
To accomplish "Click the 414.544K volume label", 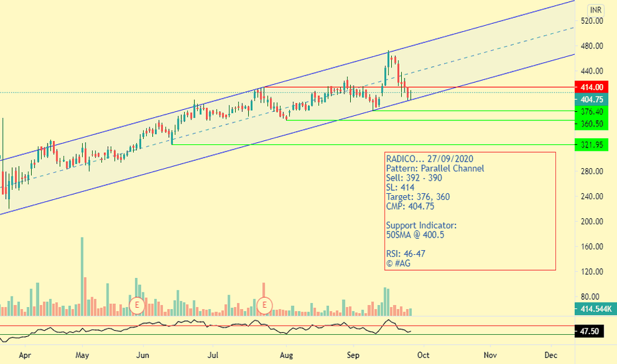I will point(596,309).
